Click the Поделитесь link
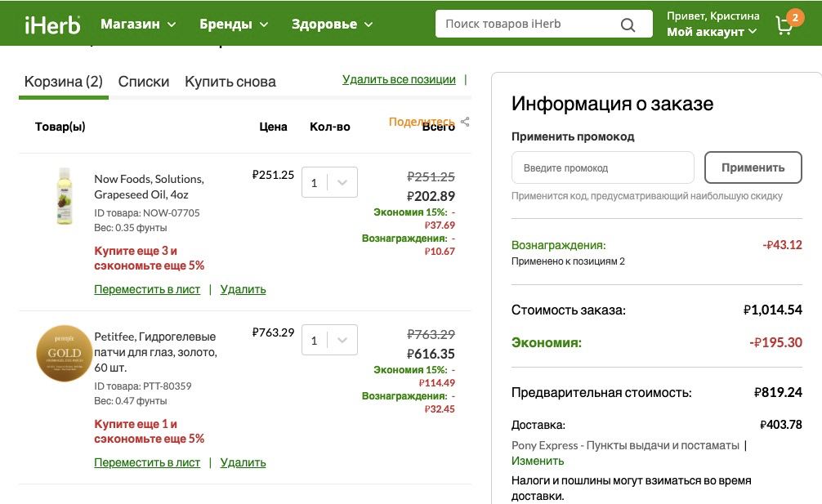The image size is (822, 504). (422, 122)
